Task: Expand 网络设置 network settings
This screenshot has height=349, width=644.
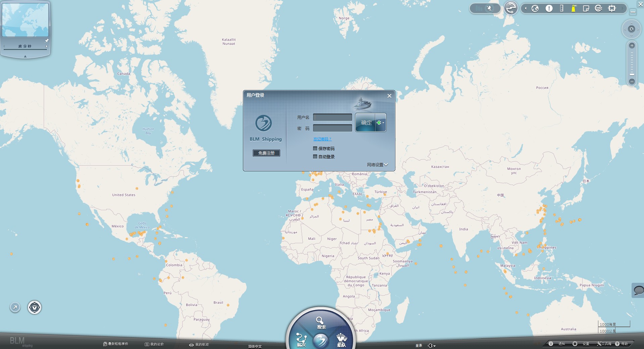Action: tap(377, 165)
